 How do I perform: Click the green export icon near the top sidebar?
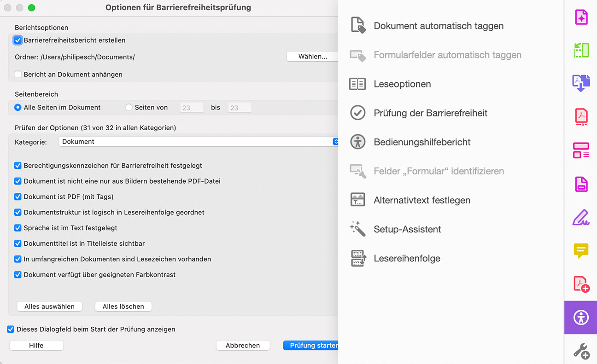coord(580,50)
